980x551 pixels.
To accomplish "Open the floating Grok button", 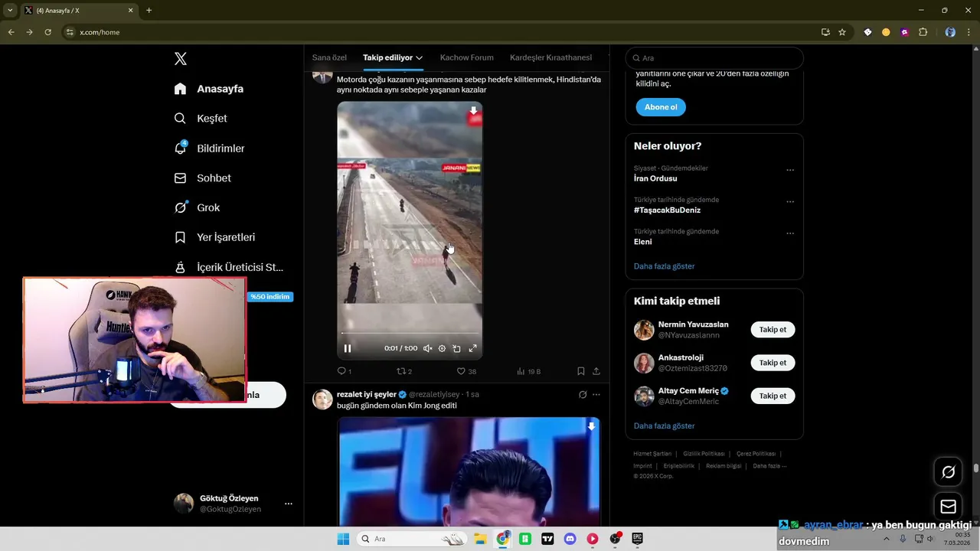I will point(948,472).
